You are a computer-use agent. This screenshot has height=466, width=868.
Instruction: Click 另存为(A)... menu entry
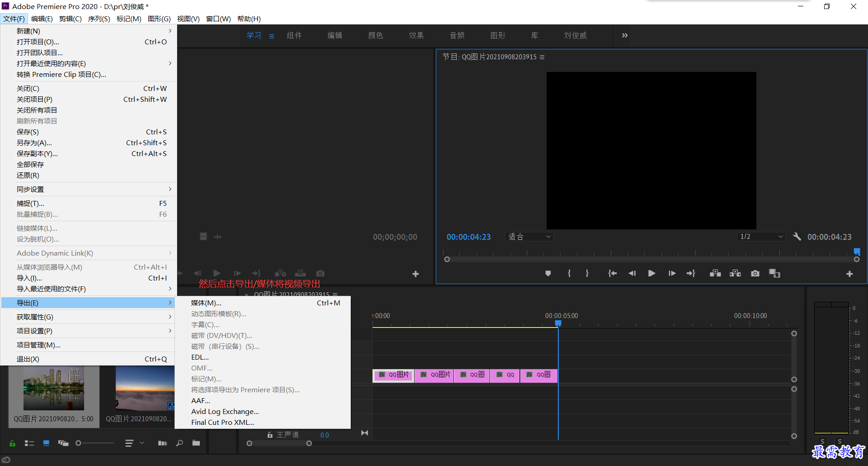pos(88,143)
